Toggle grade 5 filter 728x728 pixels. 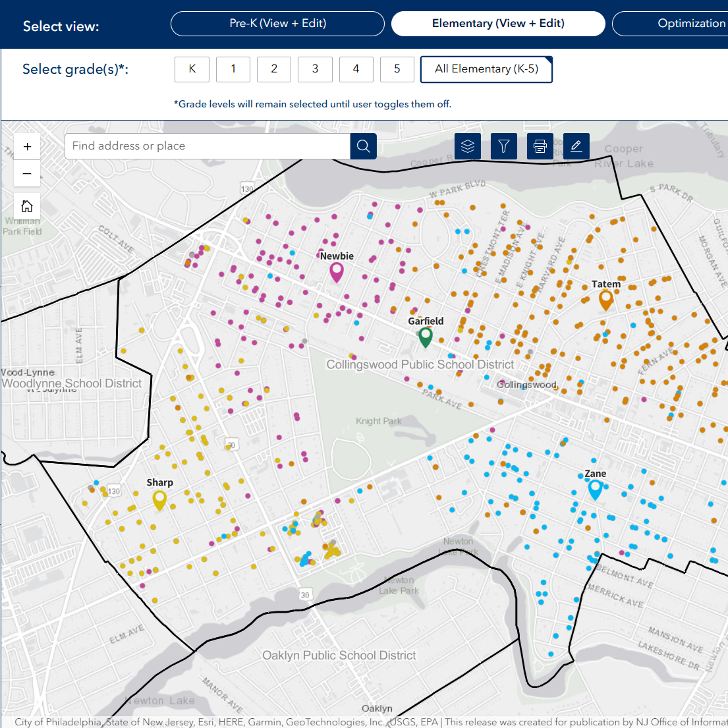pyautogui.click(x=397, y=69)
